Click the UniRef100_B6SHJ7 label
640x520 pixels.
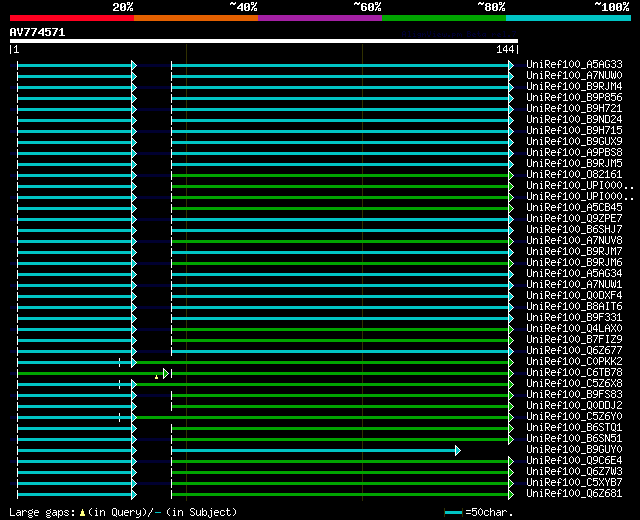coord(574,230)
